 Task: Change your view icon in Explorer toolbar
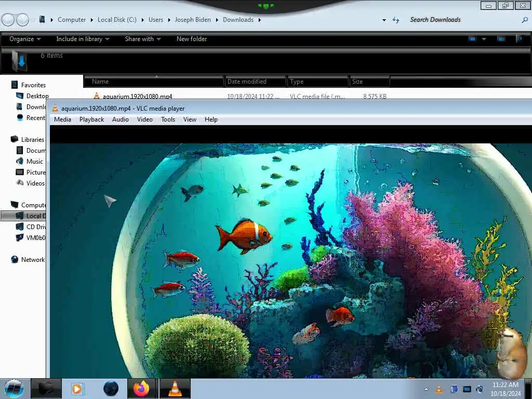pyautogui.click(x=472, y=39)
